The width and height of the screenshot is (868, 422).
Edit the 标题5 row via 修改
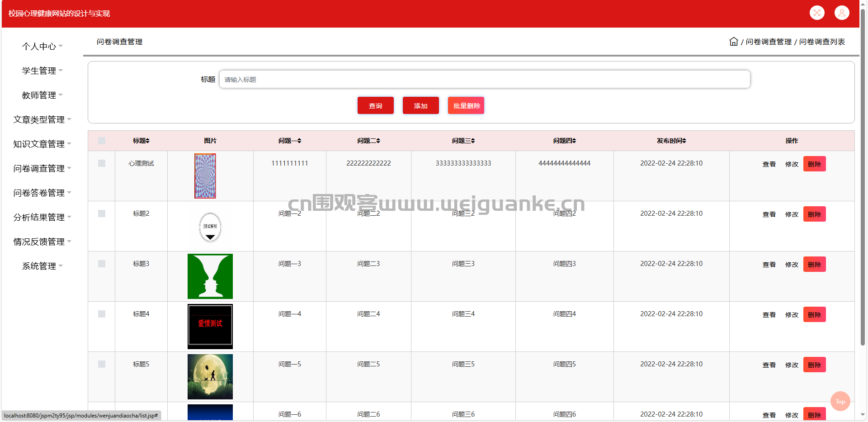792,365
